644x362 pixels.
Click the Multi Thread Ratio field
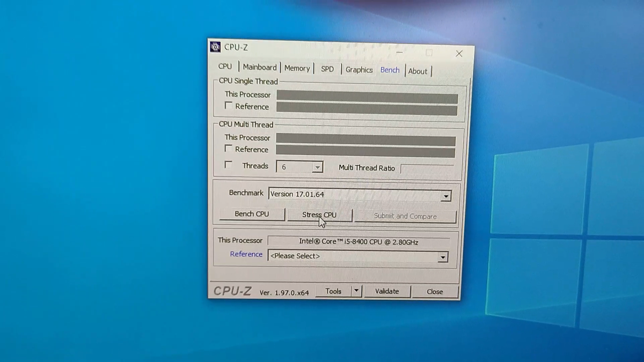pos(427,169)
